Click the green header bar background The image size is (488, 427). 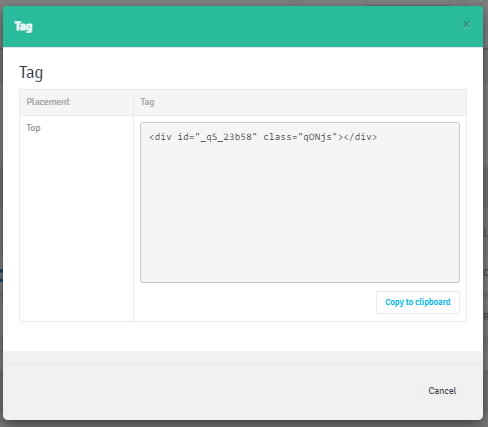tap(243, 26)
